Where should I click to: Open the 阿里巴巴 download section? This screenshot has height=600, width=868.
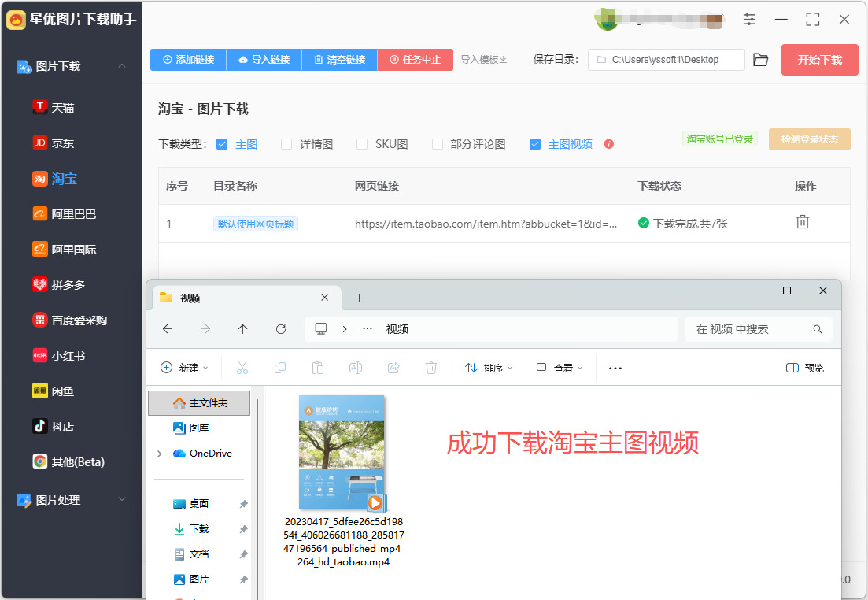point(65,214)
